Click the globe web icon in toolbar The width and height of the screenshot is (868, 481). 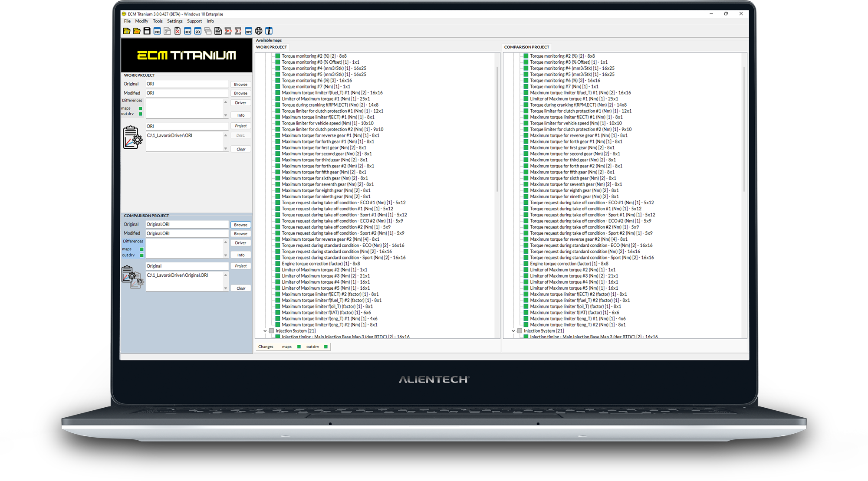click(x=259, y=31)
